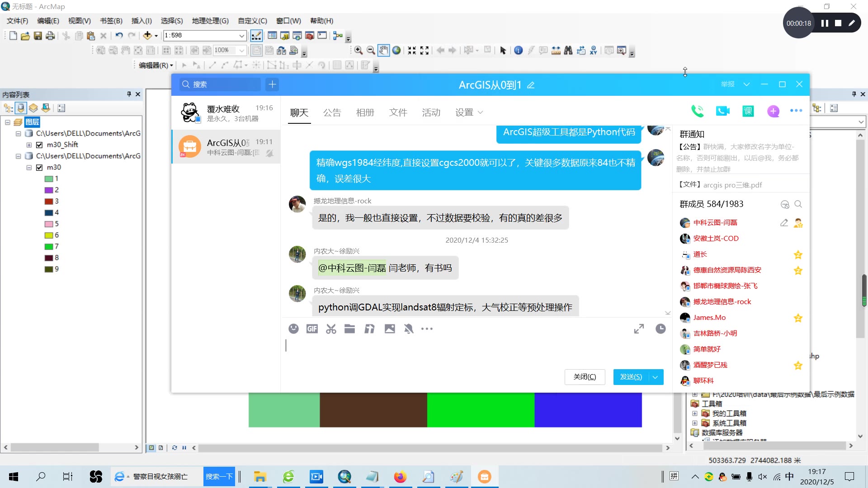868x488 pixels.
Task: Select the Pan hand tool
Action: point(383,51)
